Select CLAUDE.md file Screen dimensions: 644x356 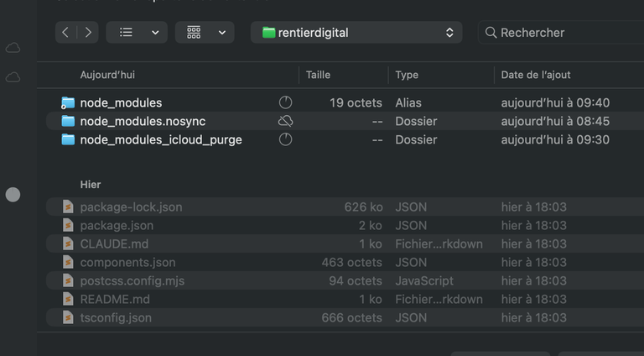(x=345, y=243)
